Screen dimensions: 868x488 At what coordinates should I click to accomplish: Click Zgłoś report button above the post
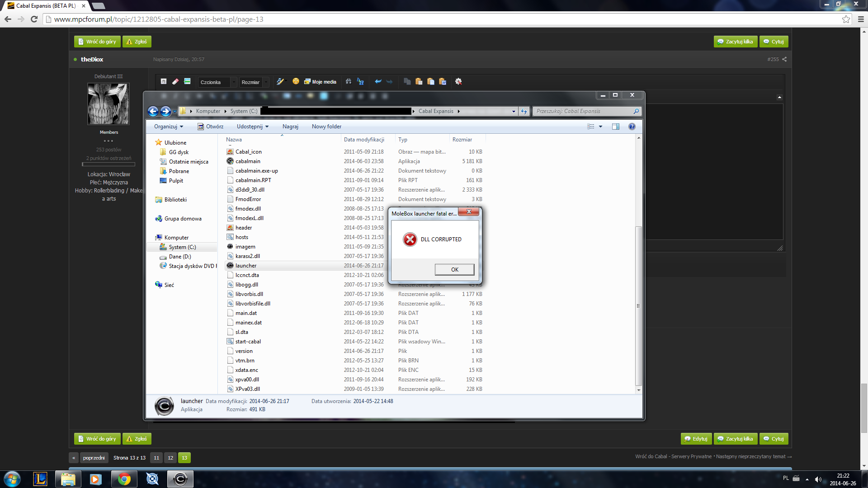[137, 42]
